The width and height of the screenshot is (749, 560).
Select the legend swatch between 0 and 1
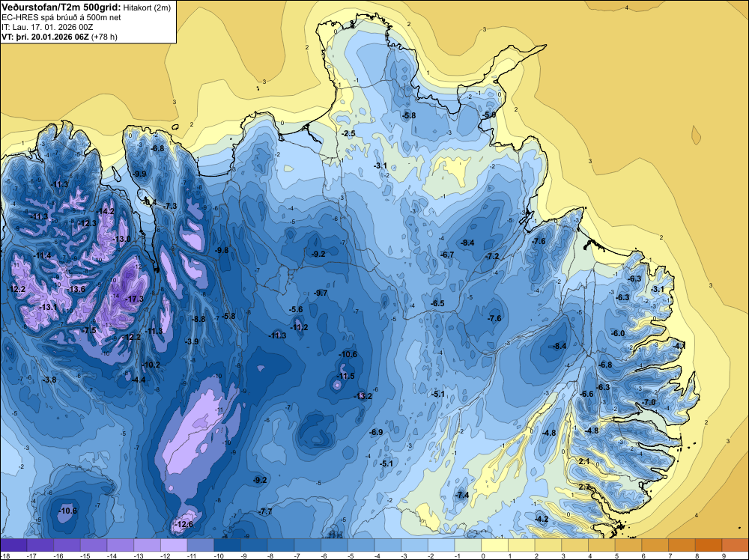[495, 545]
